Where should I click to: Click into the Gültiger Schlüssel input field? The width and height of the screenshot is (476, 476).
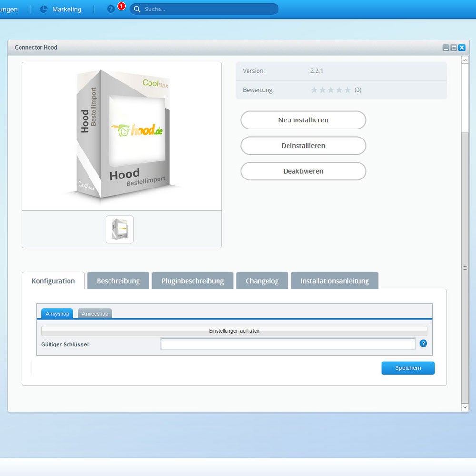288,344
